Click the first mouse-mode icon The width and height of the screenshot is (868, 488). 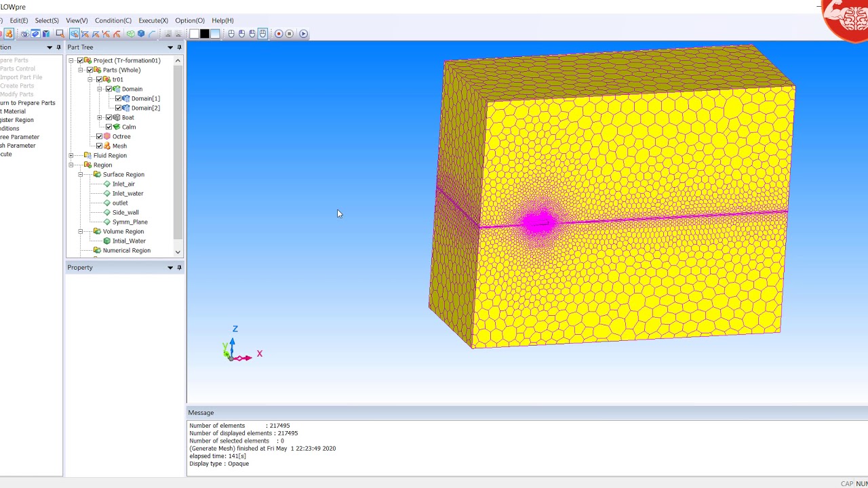click(231, 34)
